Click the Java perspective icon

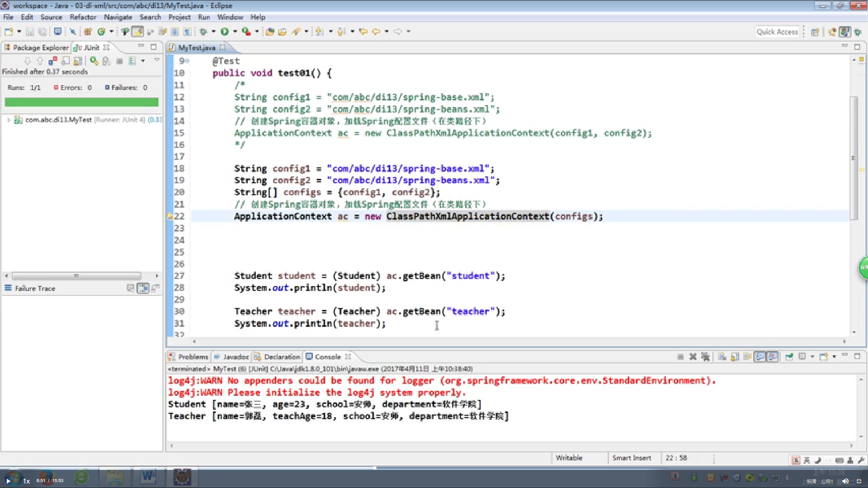click(x=845, y=32)
